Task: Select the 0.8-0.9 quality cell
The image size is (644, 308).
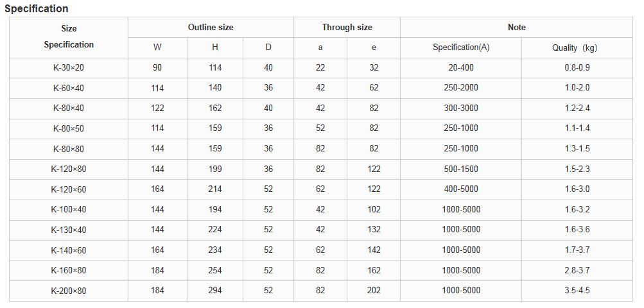Action: [x=575, y=68]
